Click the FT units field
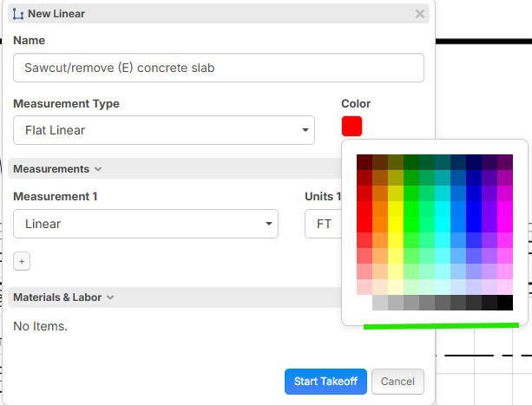The width and height of the screenshot is (532, 405). coord(324,224)
